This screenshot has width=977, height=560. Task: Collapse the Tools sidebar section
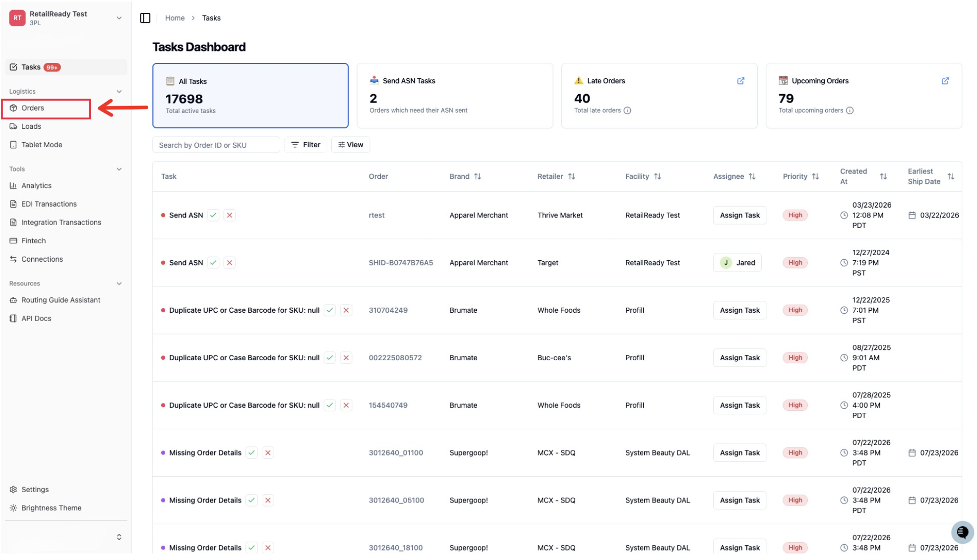tap(119, 169)
